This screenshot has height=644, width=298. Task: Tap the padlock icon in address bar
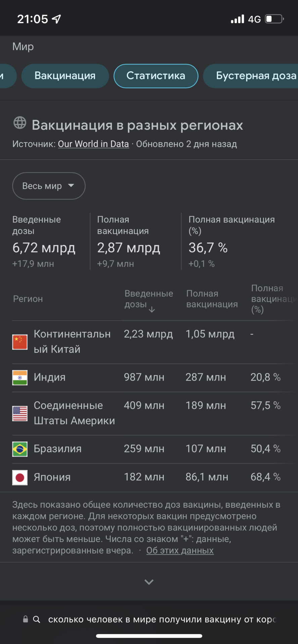coord(25,619)
